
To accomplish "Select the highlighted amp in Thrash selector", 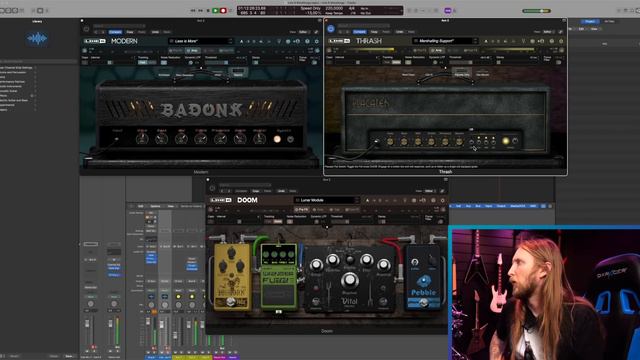I will 462,73.
